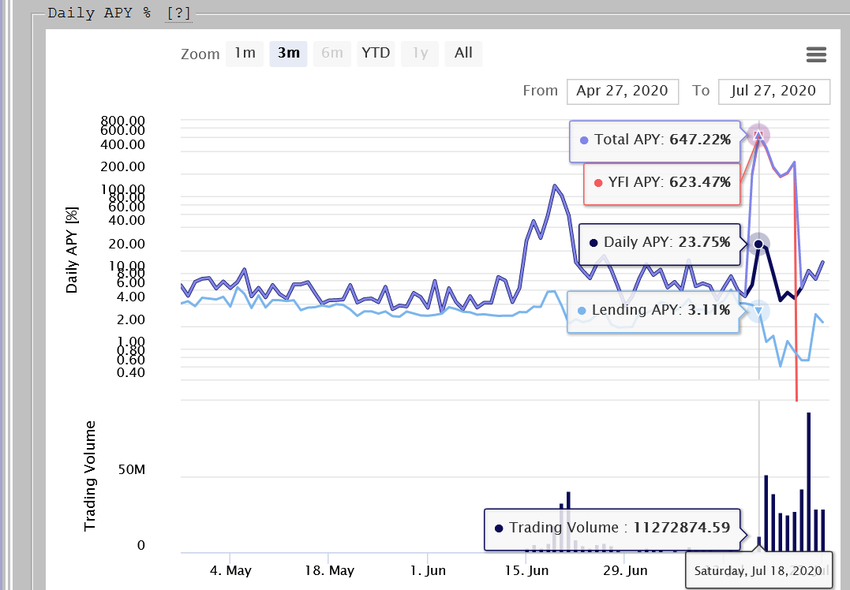The height and width of the screenshot is (590, 850).
Task: Click inside the From date field
Action: click(622, 91)
